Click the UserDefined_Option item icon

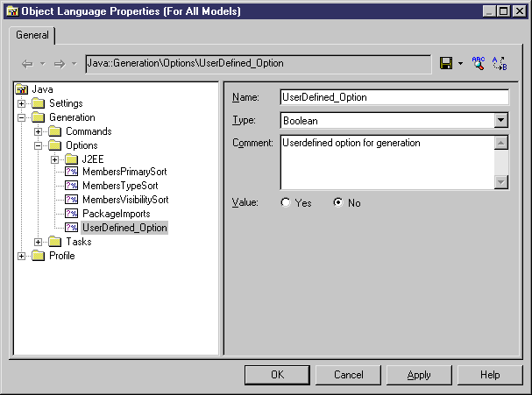click(x=71, y=228)
